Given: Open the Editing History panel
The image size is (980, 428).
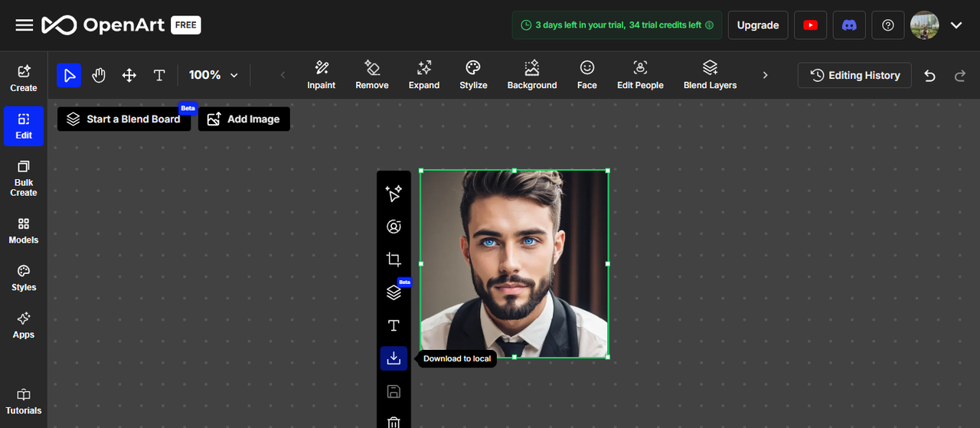Looking at the screenshot, I should pos(854,75).
